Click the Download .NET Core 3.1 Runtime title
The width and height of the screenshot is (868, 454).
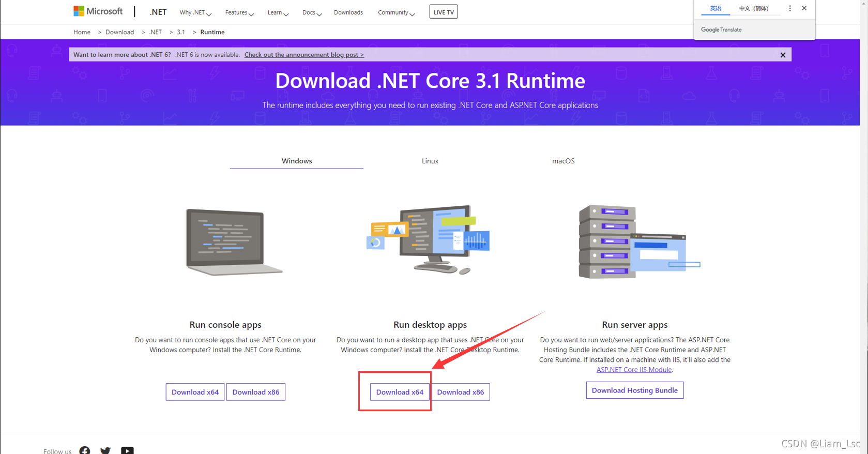click(430, 81)
